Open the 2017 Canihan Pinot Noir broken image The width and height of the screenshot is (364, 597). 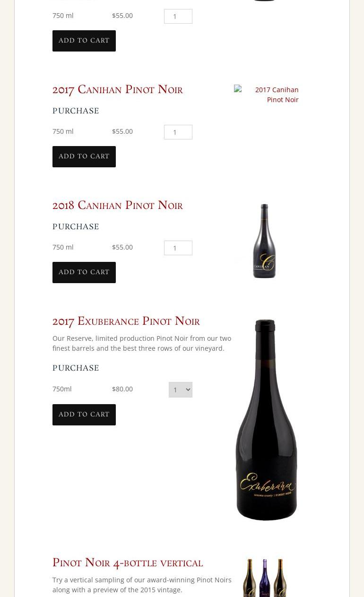(x=267, y=95)
